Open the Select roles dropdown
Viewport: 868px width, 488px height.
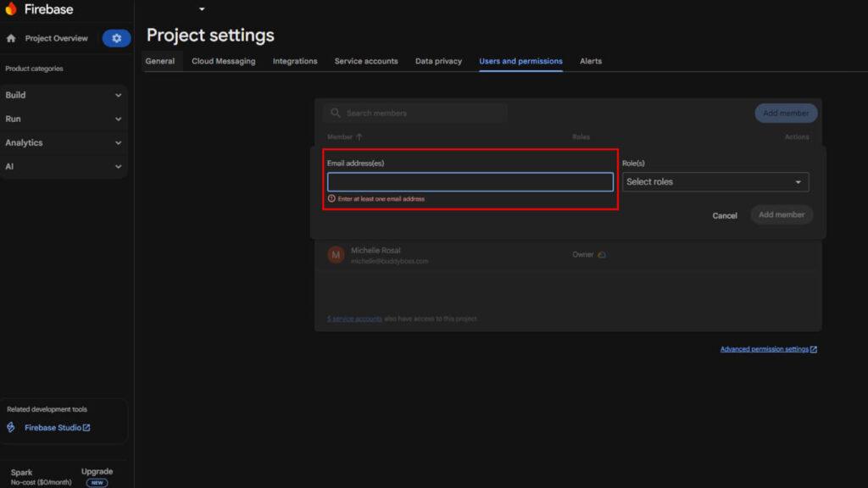(x=715, y=181)
